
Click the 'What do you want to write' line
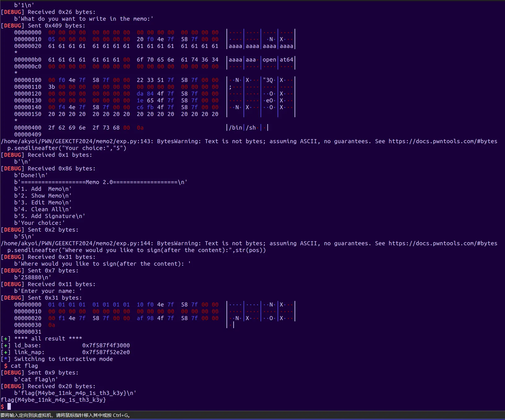pos(84,19)
